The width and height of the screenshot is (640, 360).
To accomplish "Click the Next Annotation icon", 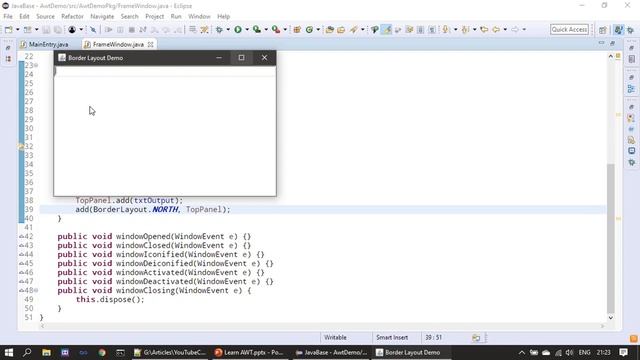I will 446,29.
